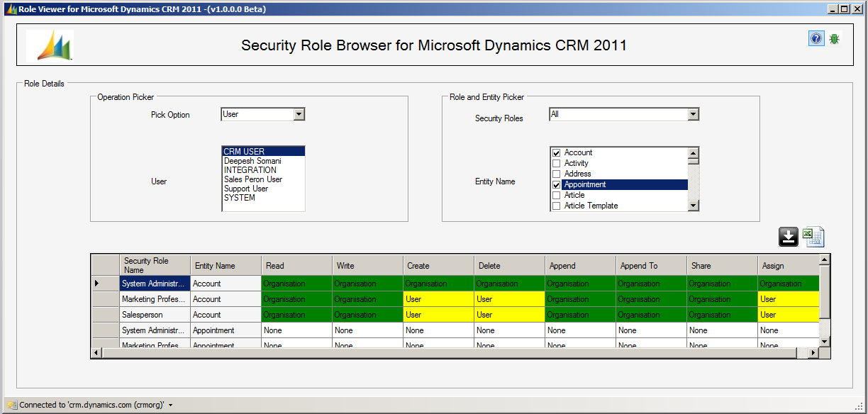The width and height of the screenshot is (868, 414).
Task: Click the grid horizontal scroll-left arrow
Action: point(97,352)
